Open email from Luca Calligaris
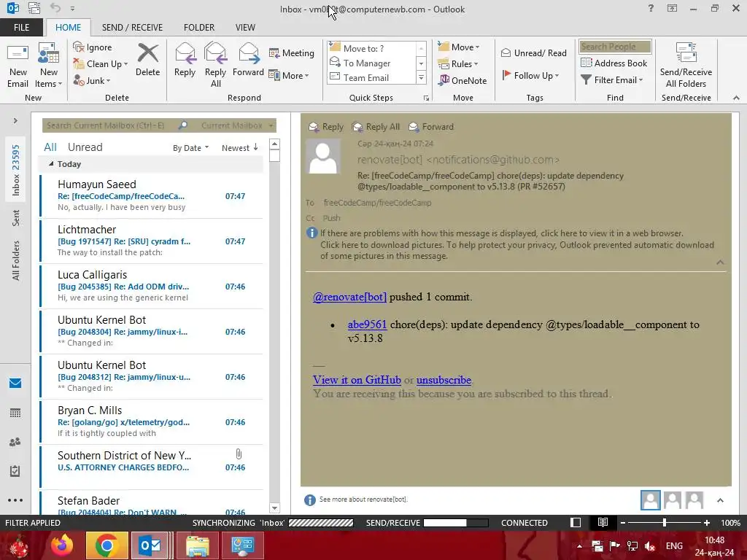Screen dimensions: 747x560 (x=152, y=286)
